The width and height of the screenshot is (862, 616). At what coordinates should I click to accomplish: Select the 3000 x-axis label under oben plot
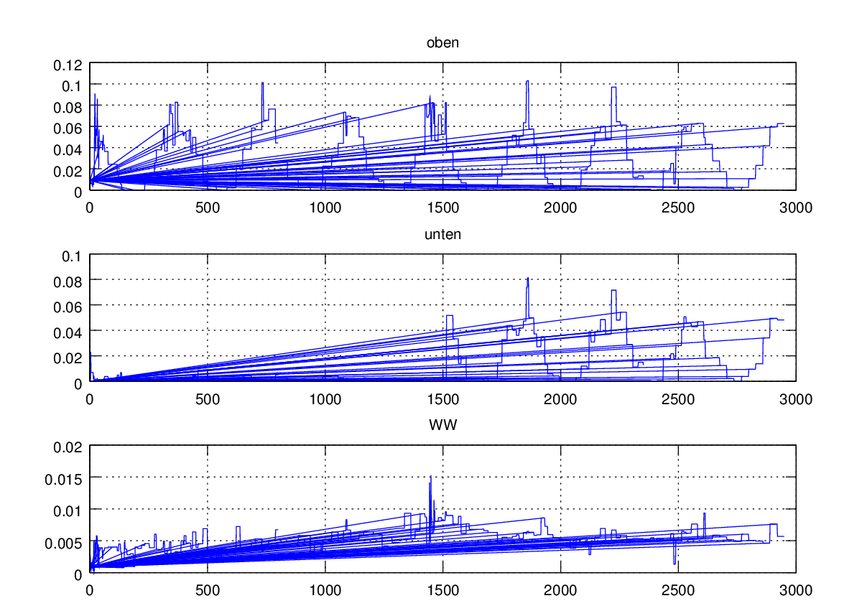click(795, 208)
